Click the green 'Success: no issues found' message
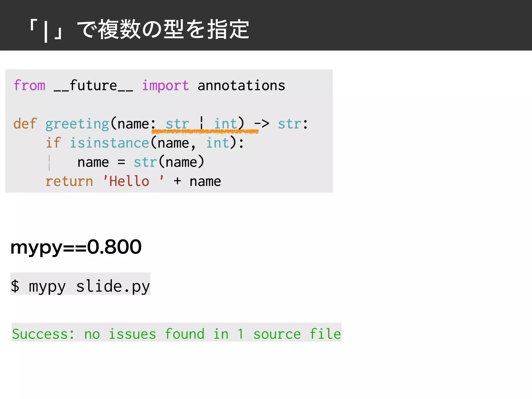532x399 pixels. (x=176, y=334)
